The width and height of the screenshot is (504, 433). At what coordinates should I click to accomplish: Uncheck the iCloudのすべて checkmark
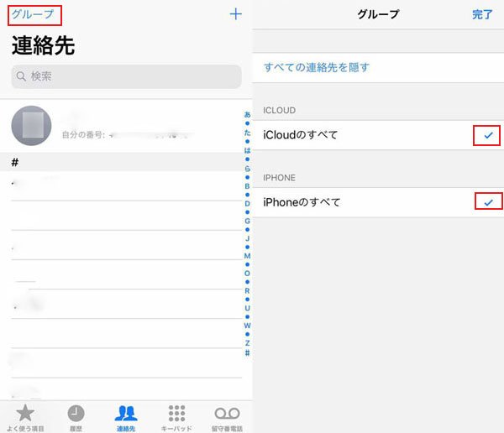(488, 135)
